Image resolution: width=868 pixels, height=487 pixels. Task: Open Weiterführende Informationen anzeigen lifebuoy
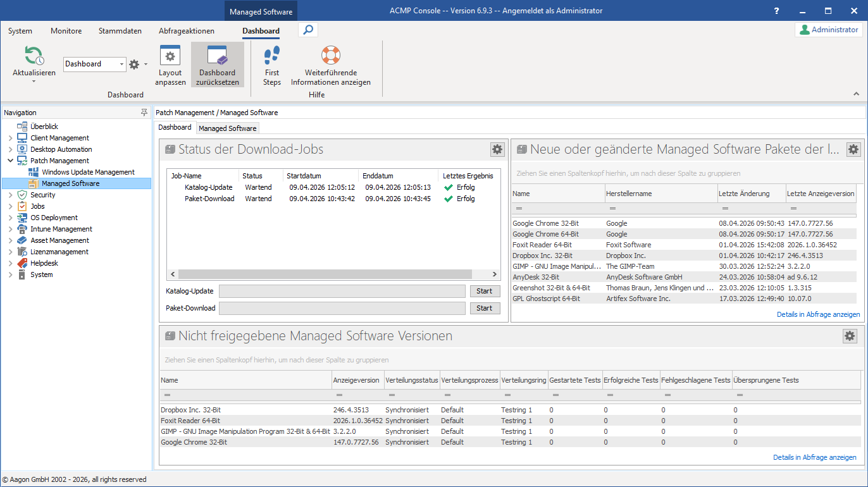click(x=331, y=65)
